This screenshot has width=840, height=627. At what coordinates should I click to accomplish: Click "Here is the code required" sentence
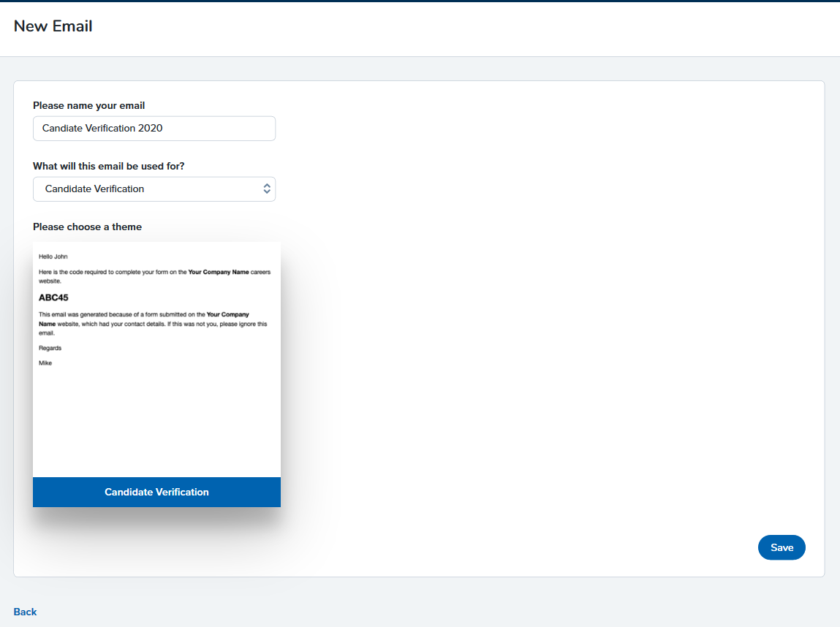click(110, 272)
